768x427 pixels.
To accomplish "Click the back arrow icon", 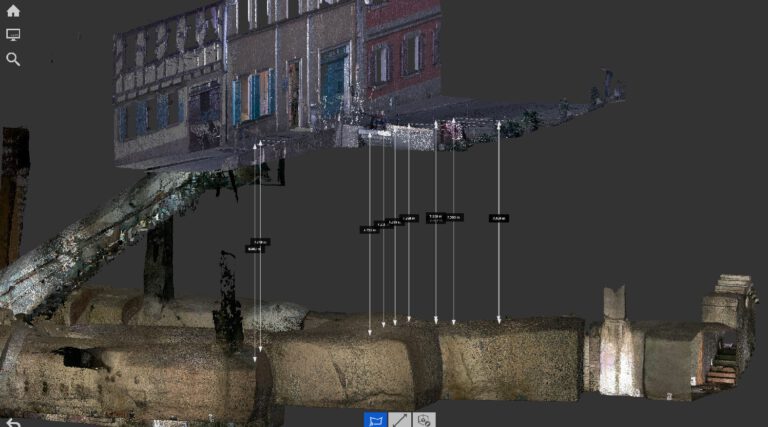I will [x=13, y=423].
